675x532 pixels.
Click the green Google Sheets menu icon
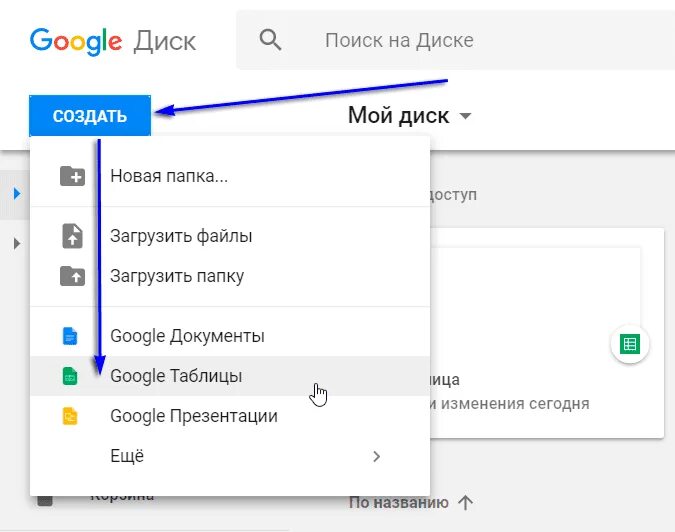pyautogui.click(x=70, y=376)
